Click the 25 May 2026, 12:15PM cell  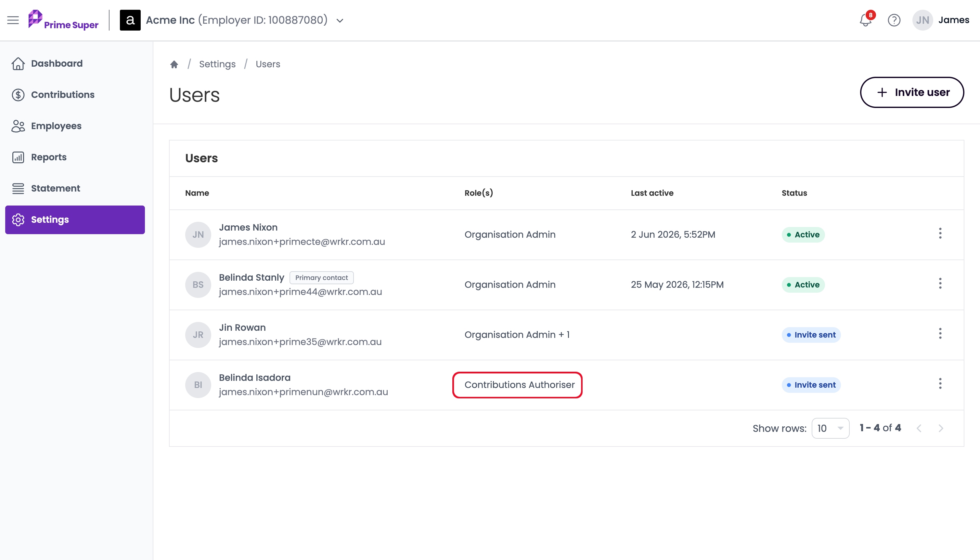[x=677, y=285]
